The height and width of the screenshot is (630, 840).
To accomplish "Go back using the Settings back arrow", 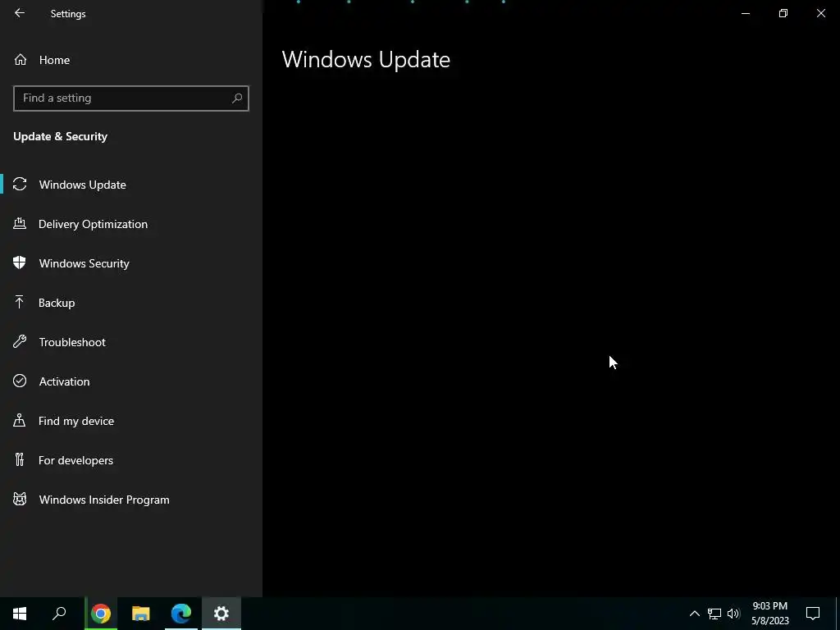I will coord(20,13).
